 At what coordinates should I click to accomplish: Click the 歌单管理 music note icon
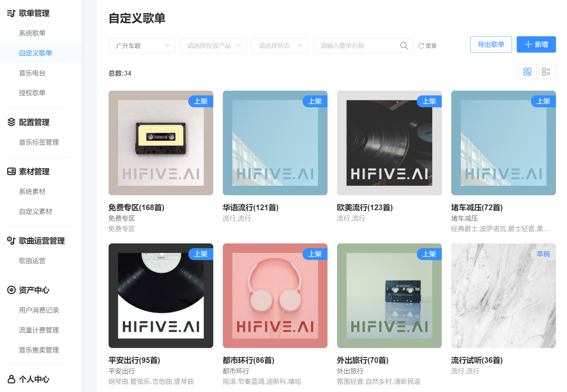pos(11,13)
